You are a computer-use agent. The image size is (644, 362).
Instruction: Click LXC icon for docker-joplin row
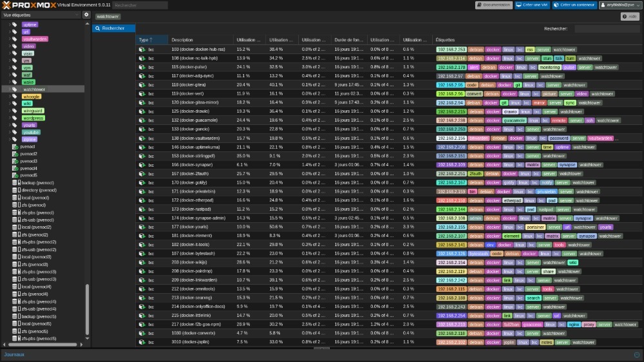[142, 342]
